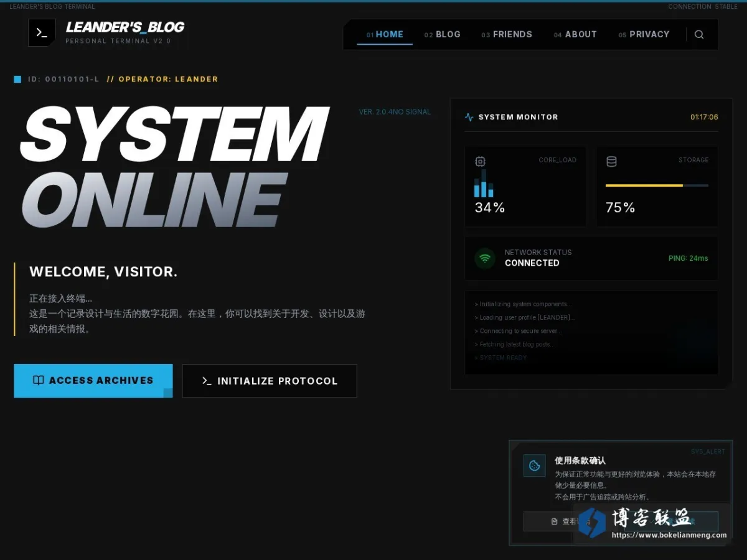Open the BLOG nav item
The image size is (747, 560).
click(443, 35)
